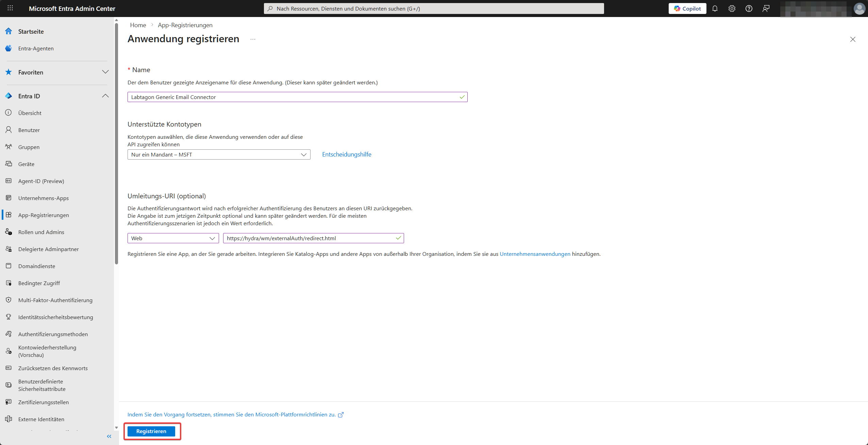This screenshot has height=445, width=868.
Task: Open Bedingter Zugriff menu item
Action: (39, 283)
